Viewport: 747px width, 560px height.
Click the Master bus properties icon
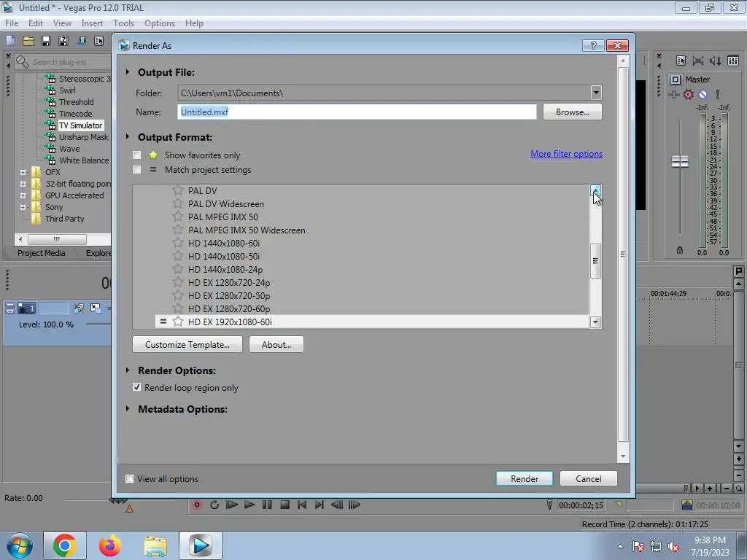[x=681, y=61]
